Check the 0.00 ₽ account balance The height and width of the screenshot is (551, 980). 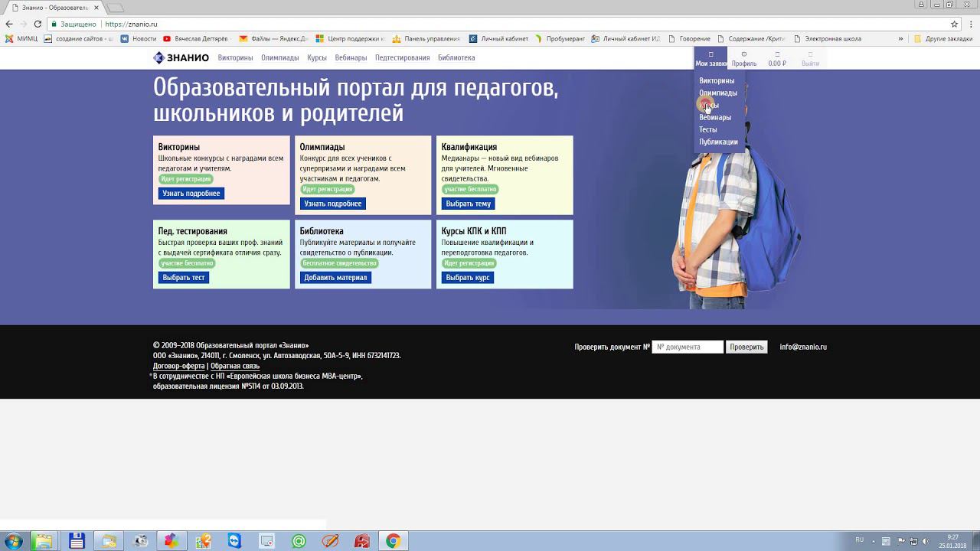tap(777, 59)
